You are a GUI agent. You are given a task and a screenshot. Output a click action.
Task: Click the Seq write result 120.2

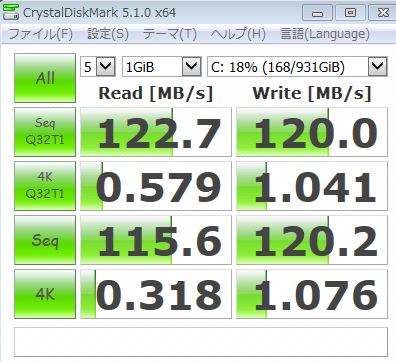[312, 240]
